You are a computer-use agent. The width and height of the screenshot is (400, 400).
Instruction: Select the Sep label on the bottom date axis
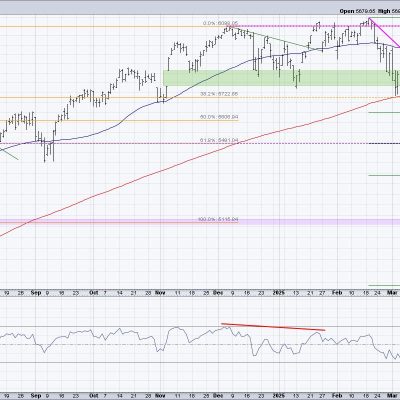coord(36,395)
